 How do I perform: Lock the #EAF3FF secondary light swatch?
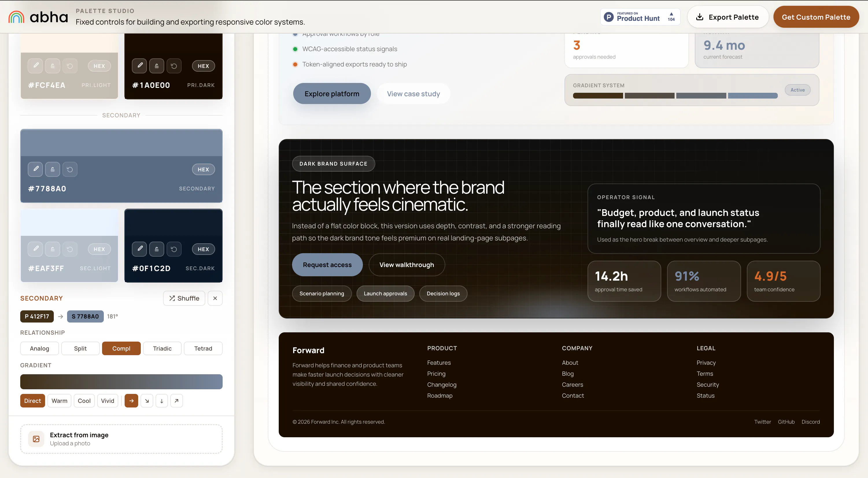coord(53,249)
